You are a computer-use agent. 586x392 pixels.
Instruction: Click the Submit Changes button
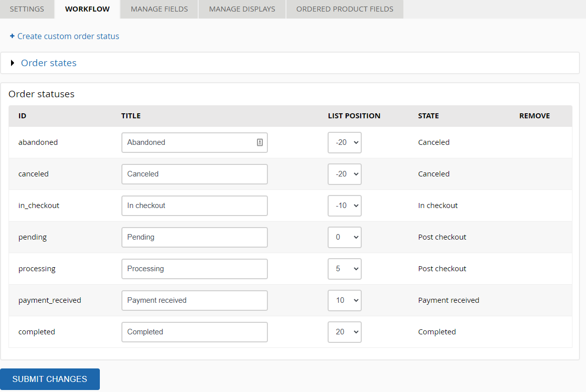point(50,379)
